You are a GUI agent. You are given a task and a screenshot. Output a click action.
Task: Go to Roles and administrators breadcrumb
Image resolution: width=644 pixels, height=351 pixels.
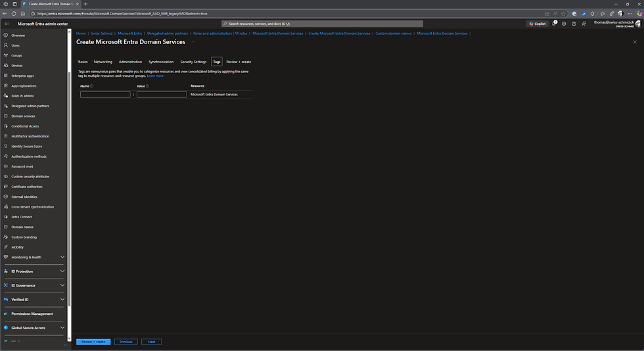coord(220,34)
